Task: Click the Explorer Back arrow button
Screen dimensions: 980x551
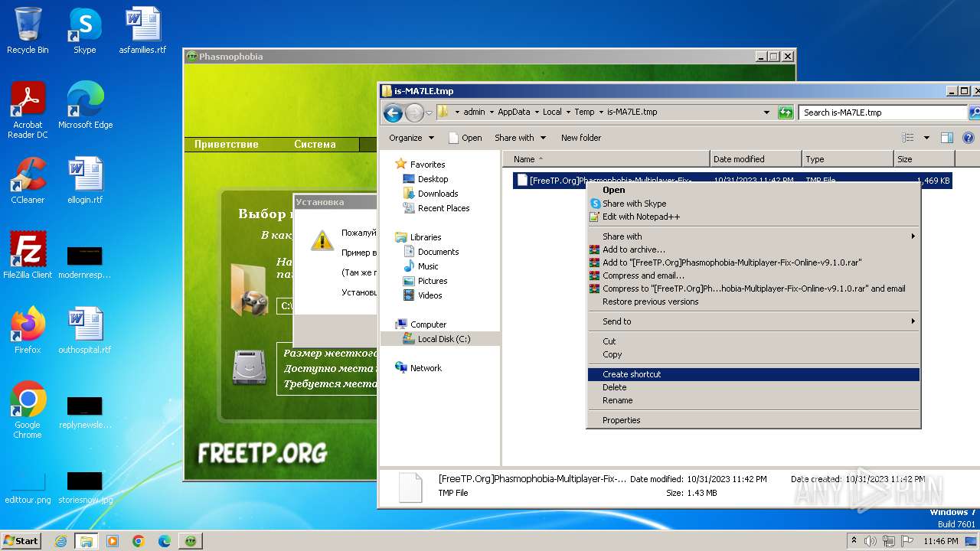Action: pyautogui.click(x=393, y=112)
